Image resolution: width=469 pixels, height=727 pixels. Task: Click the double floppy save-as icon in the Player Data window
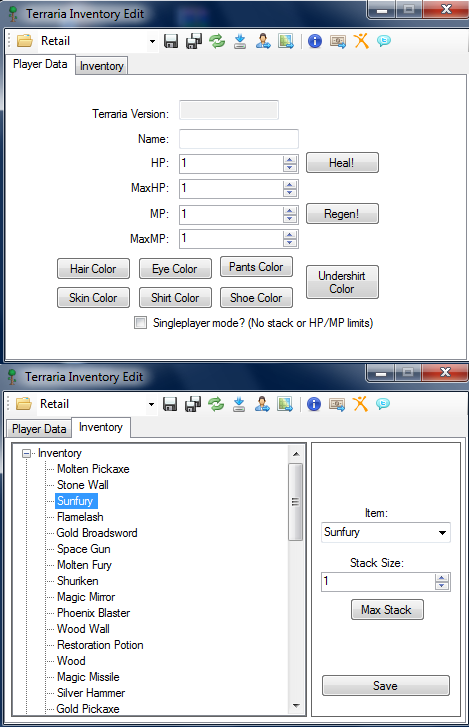pyautogui.click(x=194, y=41)
